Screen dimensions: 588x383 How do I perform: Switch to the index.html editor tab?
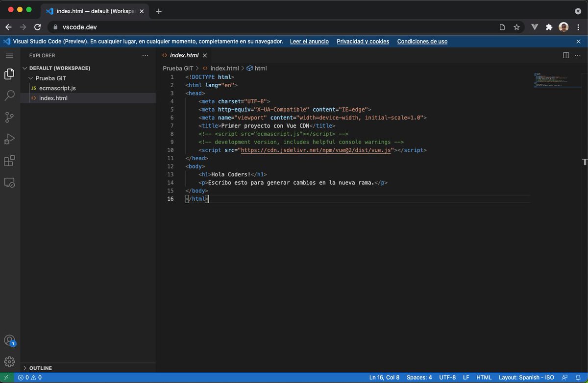pos(185,55)
